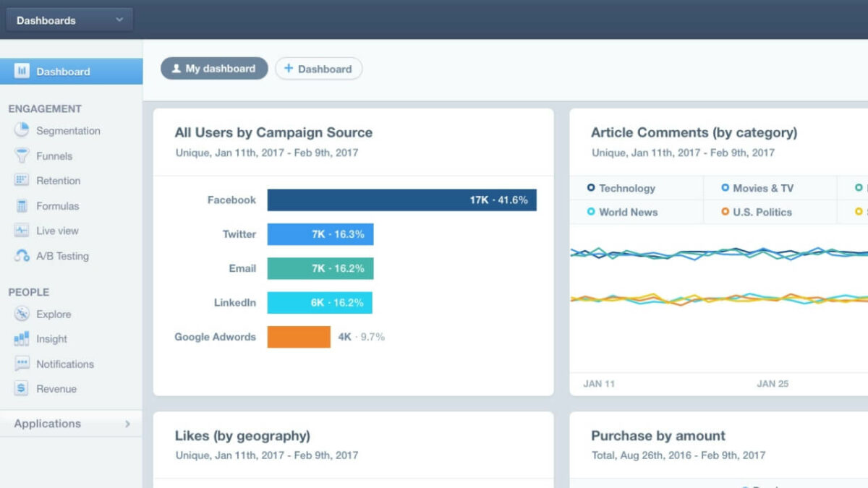Screen dimensions: 868x488
Task: Select the Formulas icon
Action: pos(21,205)
